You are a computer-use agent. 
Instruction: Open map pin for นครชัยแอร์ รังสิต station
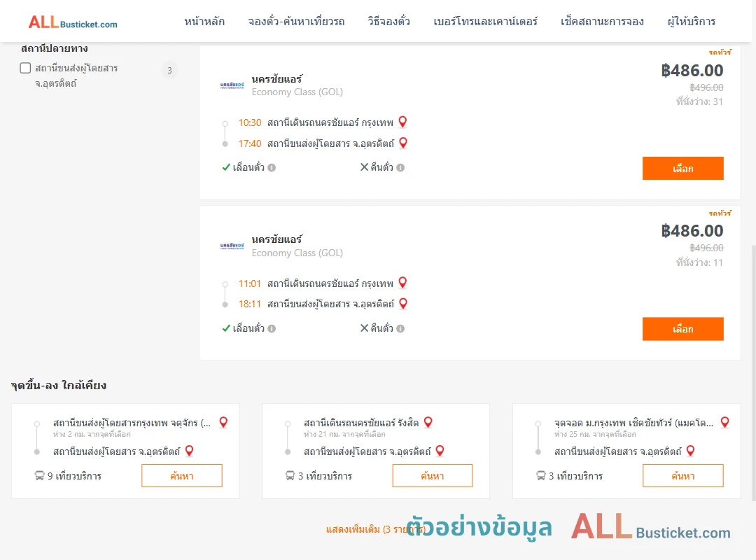coord(428,422)
